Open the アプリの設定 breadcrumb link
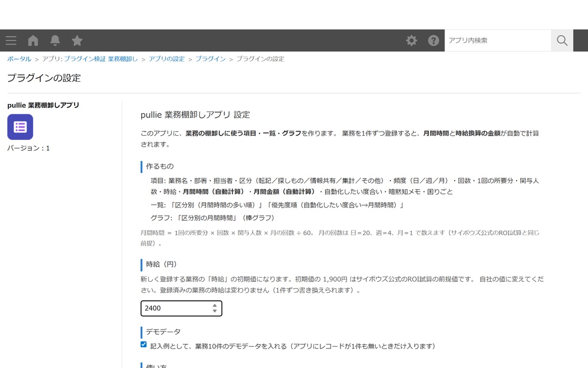Image resolution: width=588 pixels, height=368 pixels. point(167,59)
